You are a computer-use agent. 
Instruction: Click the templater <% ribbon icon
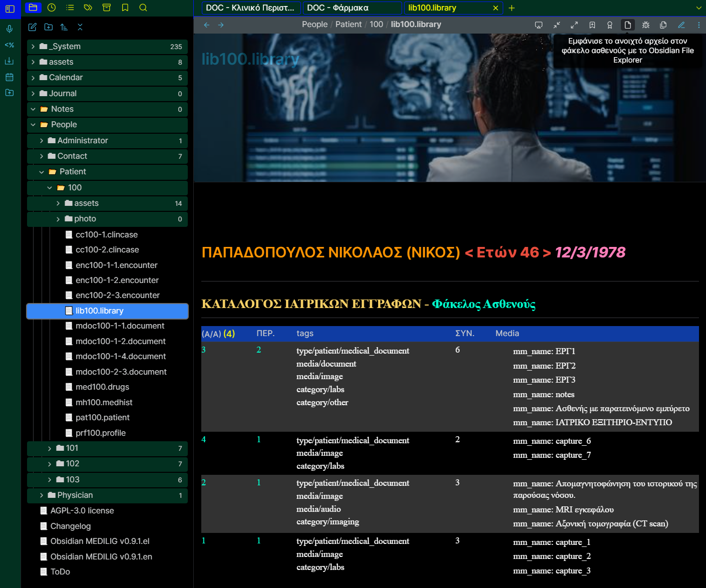10,45
